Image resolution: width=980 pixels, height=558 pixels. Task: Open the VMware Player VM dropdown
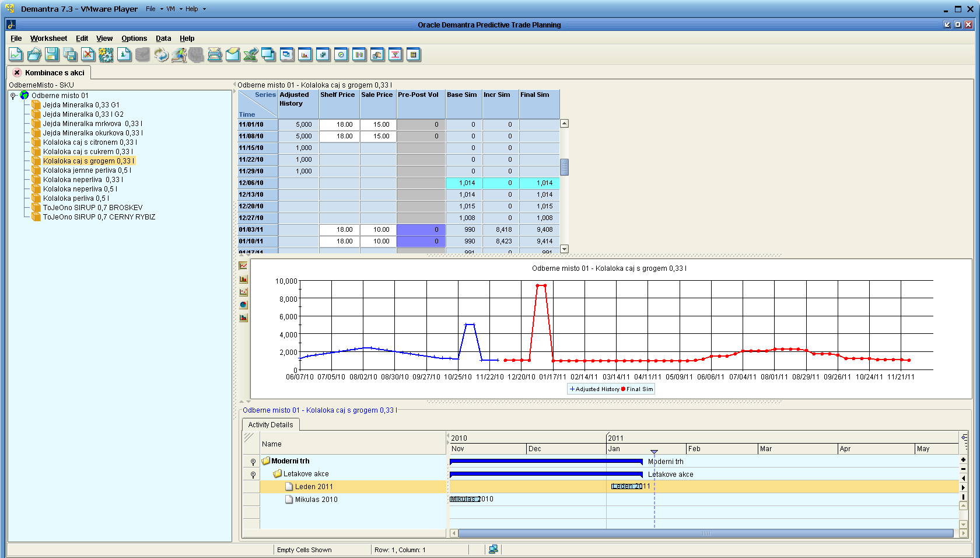click(x=174, y=9)
